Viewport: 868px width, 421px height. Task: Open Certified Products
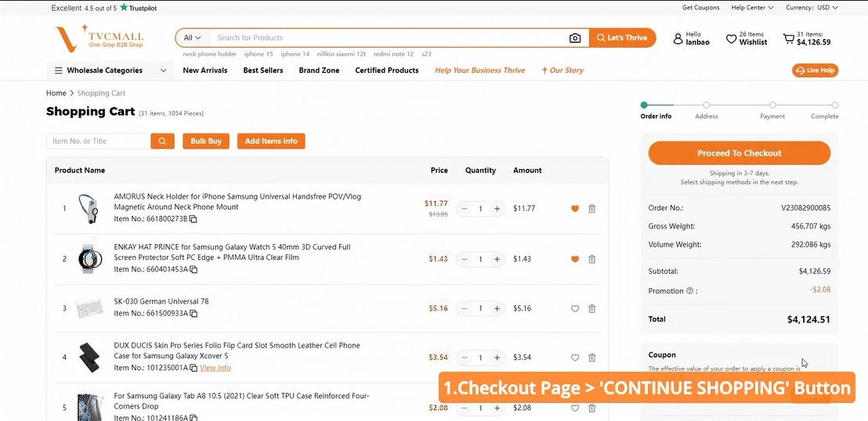[387, 70]
